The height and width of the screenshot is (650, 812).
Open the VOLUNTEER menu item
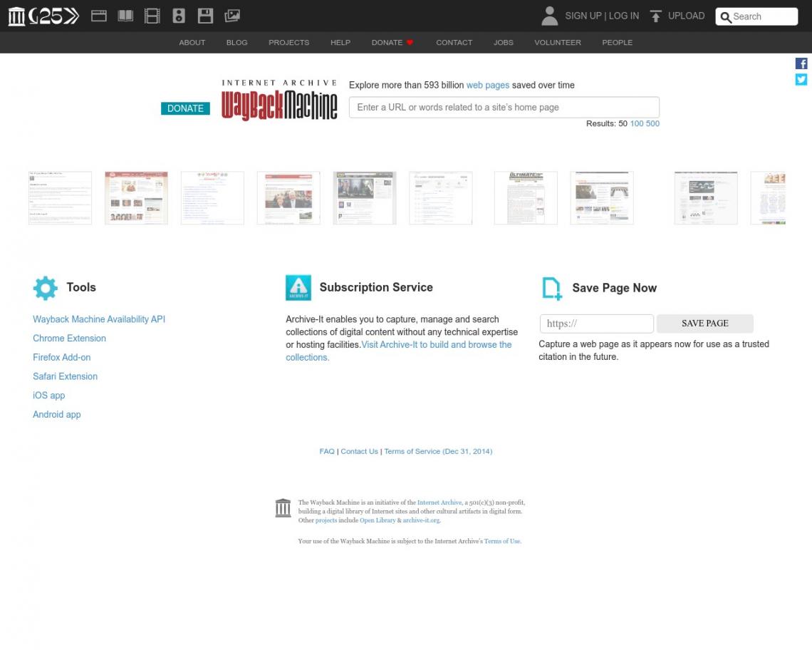coord(557,43)
